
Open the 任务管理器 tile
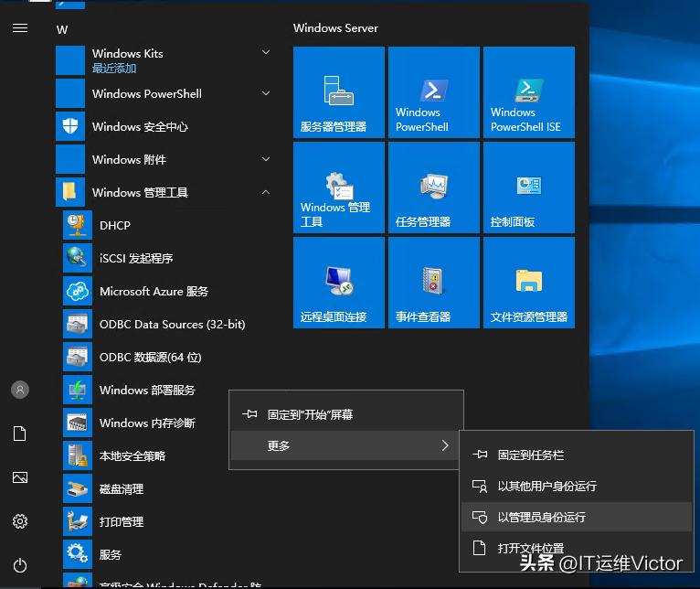coord(434,187)
